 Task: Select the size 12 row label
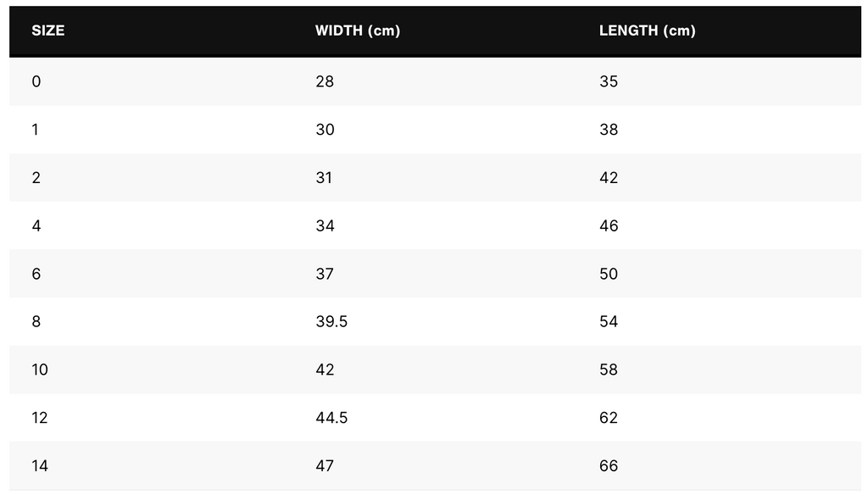pyautogui.click(x=40, y=418)
